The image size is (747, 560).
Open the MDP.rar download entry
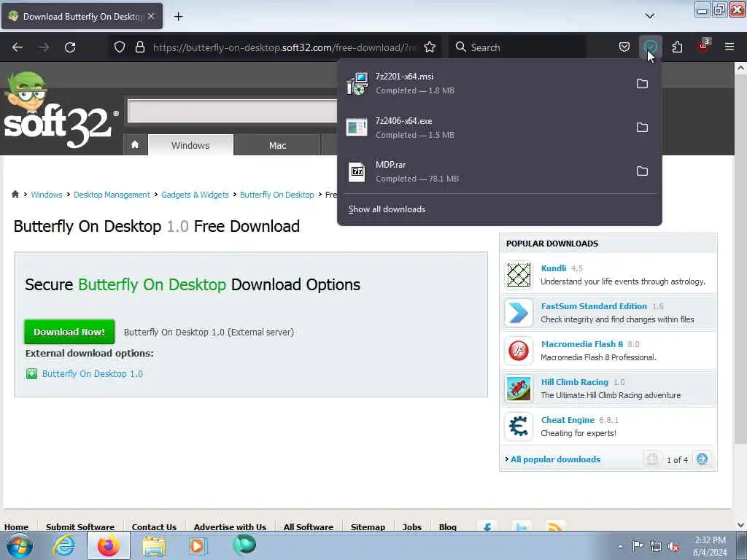pos(485,171)
